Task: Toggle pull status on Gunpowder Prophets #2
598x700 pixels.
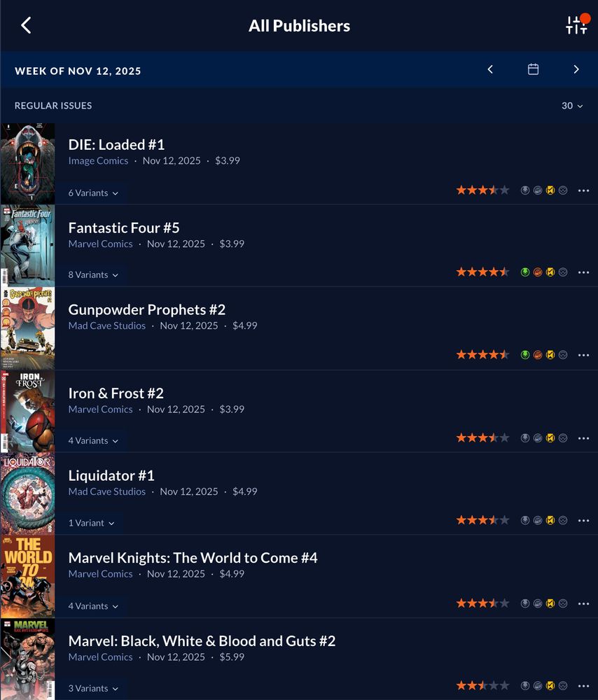Action: coord(525,355)
